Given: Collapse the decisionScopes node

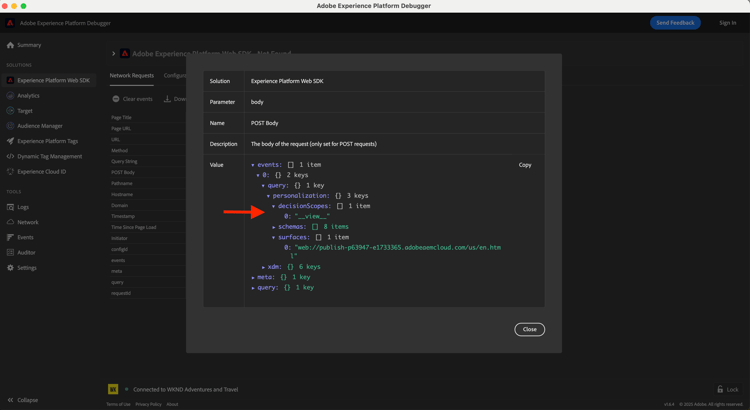Looking at the screenshot, I should point(274,206).
